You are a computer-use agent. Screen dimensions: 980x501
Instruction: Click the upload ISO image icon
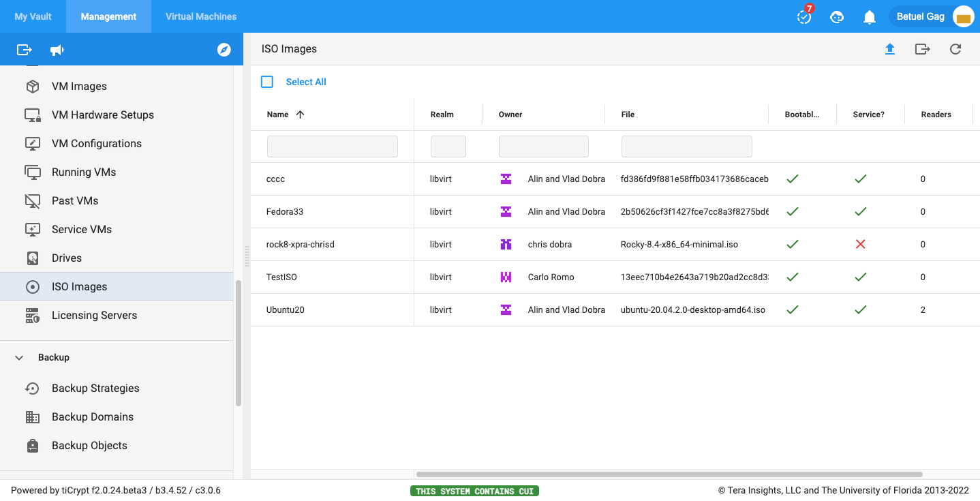coord(889,49)
